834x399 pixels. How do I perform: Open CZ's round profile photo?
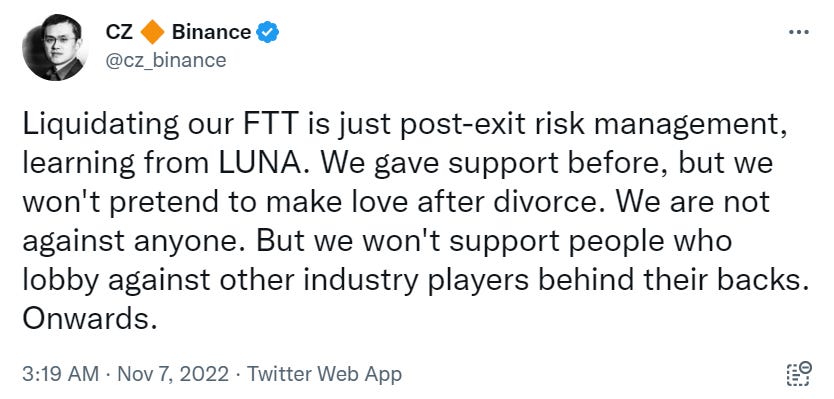point(55,47)
